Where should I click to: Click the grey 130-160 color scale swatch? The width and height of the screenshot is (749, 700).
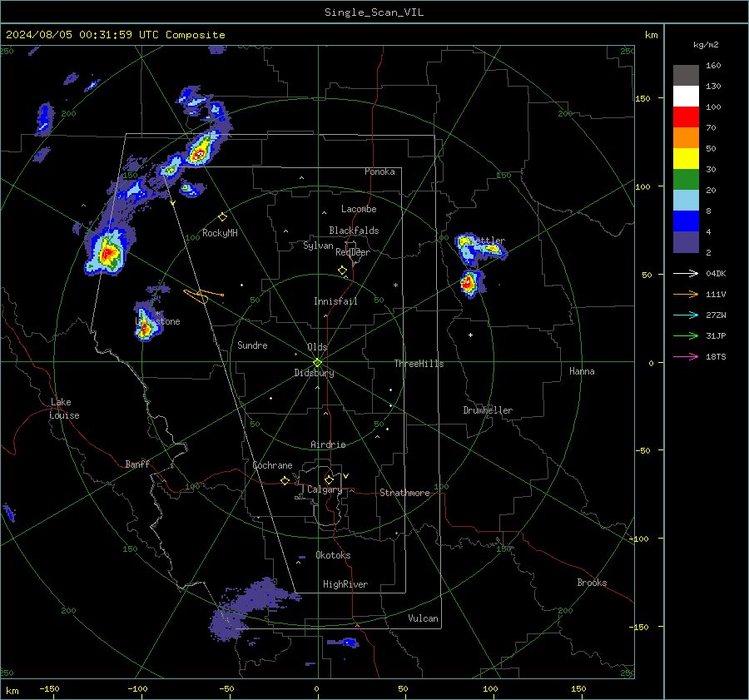[686, 76]
